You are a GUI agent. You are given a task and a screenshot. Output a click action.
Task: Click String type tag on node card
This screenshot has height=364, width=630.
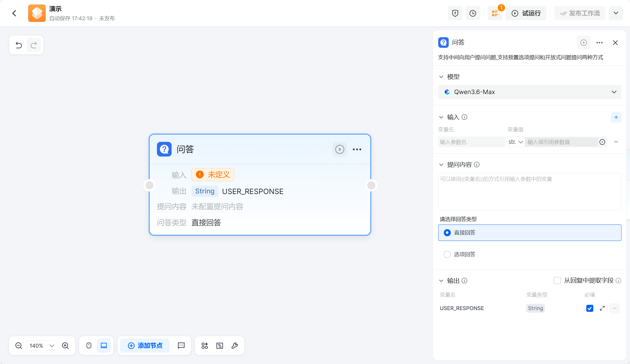pos(205,191)
